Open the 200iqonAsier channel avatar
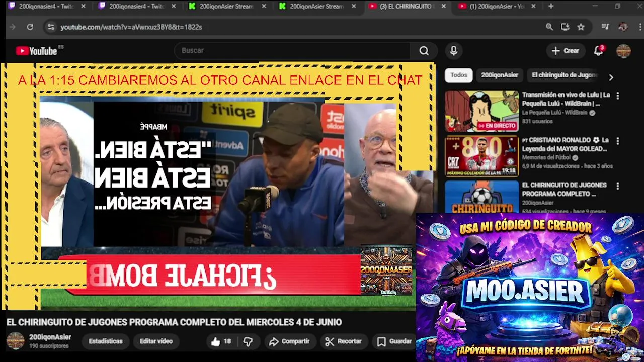This screenshot has height=362, width=644. click(x=15, y=341)
